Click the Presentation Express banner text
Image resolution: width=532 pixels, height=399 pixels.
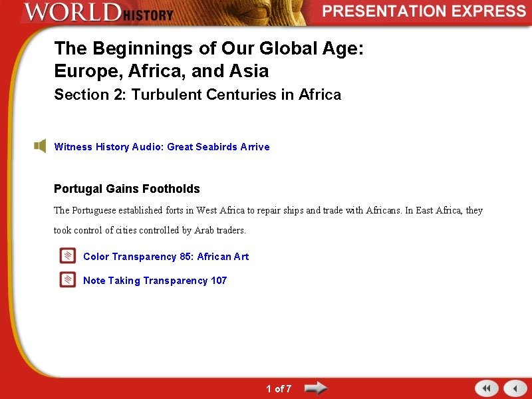(x=424, y=11)
